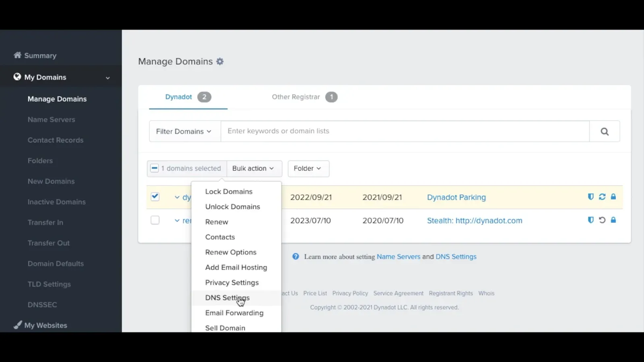Choose Renew Options from the bulk menu
644x362 pixels.
click(x=231, y=252)
